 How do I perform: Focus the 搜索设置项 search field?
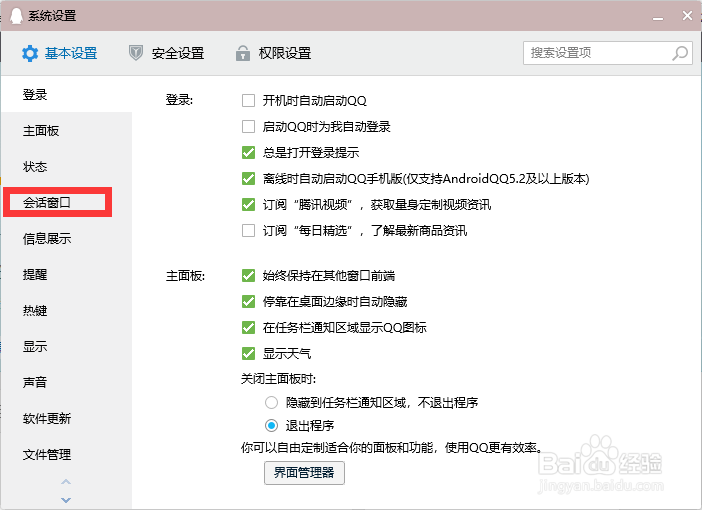[608, 53]
